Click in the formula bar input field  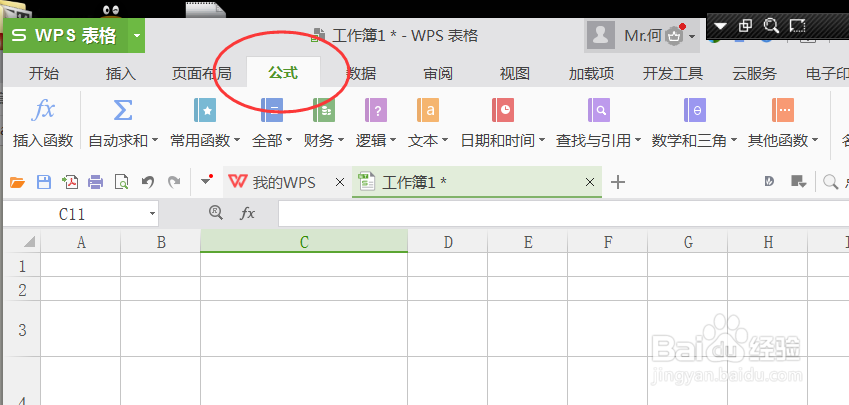563,214
